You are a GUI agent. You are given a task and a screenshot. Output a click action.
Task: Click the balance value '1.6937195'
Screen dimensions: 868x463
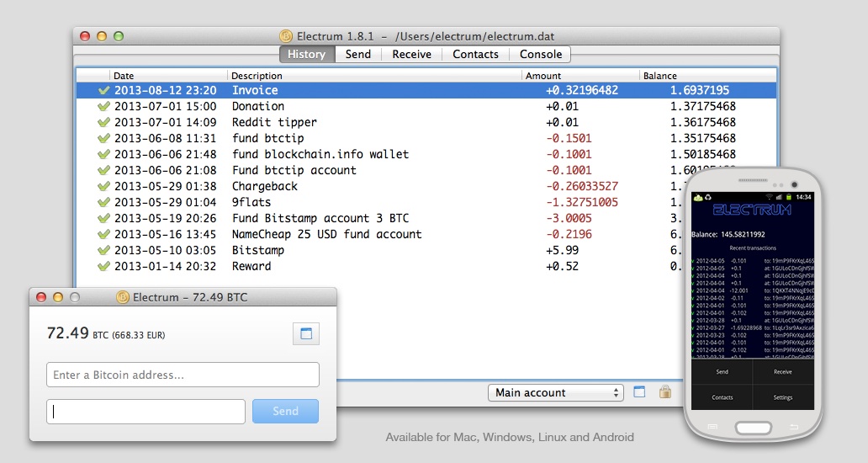point(700,90)
